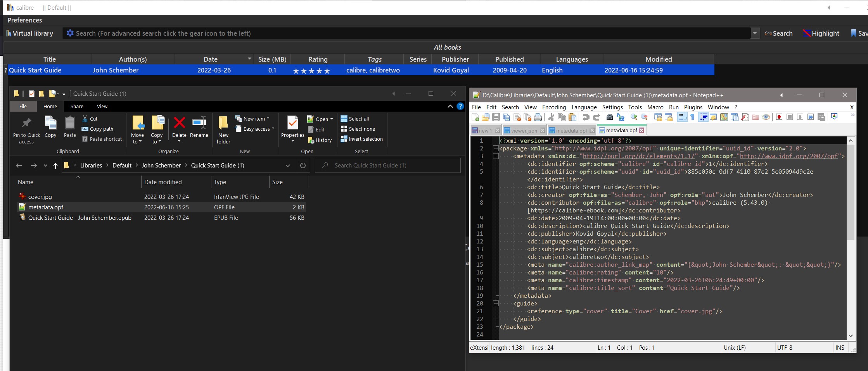
Task: Switch to the viewer.json tab
Action: [x=524, y=131]
